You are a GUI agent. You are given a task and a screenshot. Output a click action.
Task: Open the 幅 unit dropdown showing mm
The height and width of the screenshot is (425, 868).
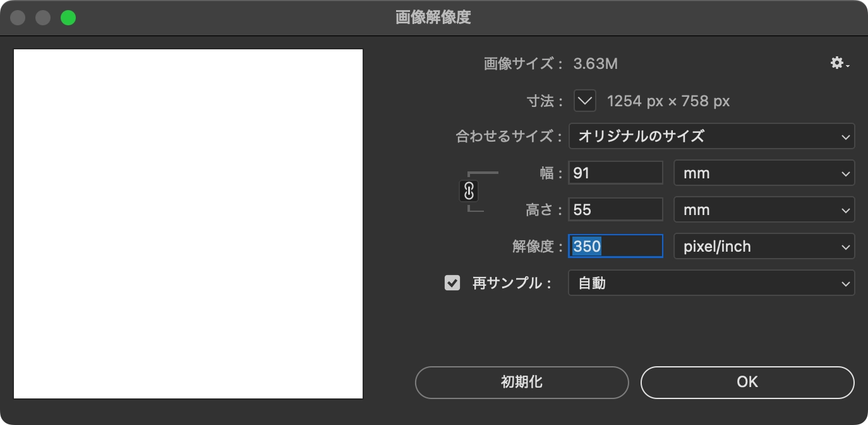tap(764, 173)
